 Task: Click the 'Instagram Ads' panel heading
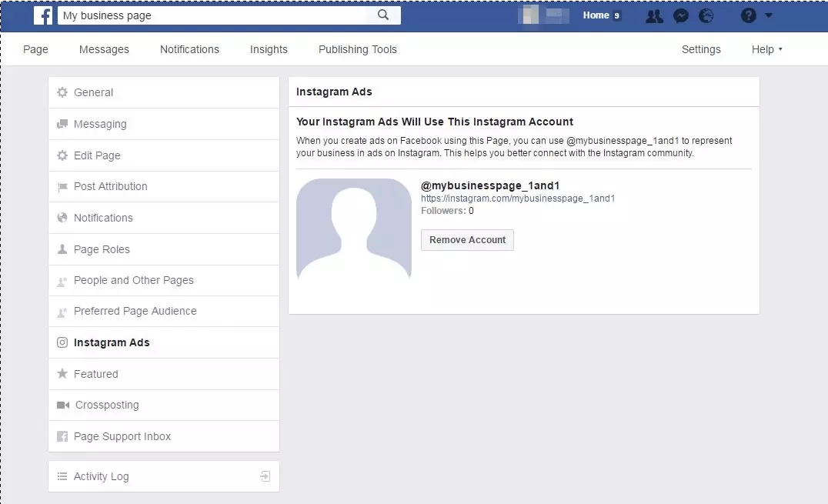[x=334, y=92]
